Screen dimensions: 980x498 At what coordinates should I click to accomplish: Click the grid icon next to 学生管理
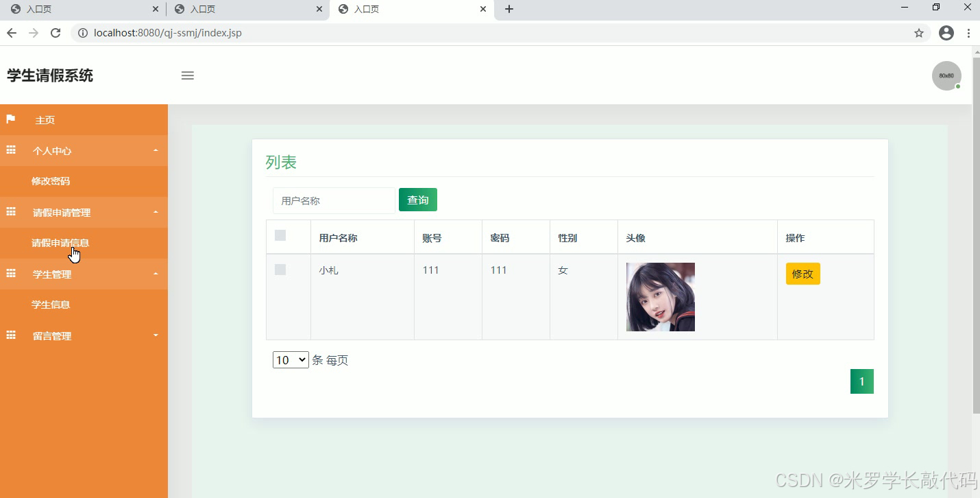(10, 274)
